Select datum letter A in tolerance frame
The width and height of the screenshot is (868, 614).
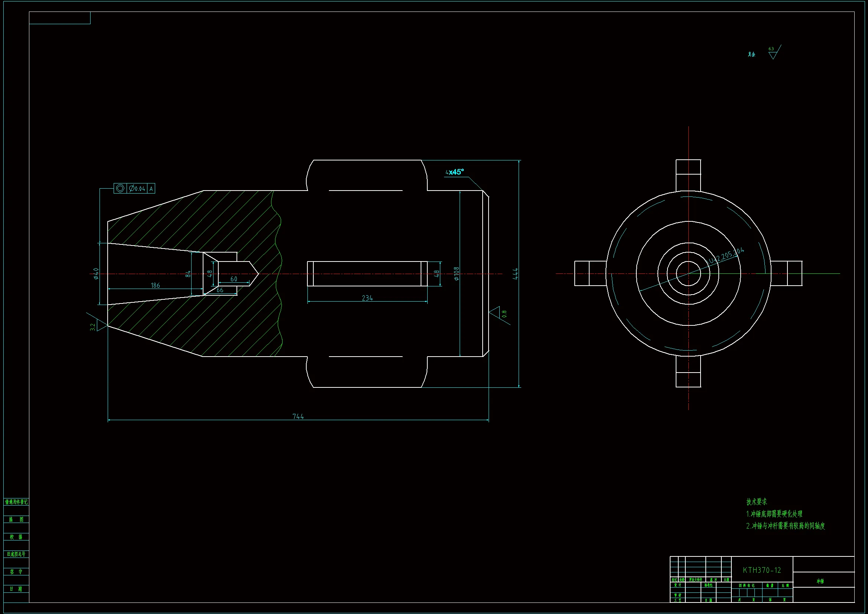151,189
